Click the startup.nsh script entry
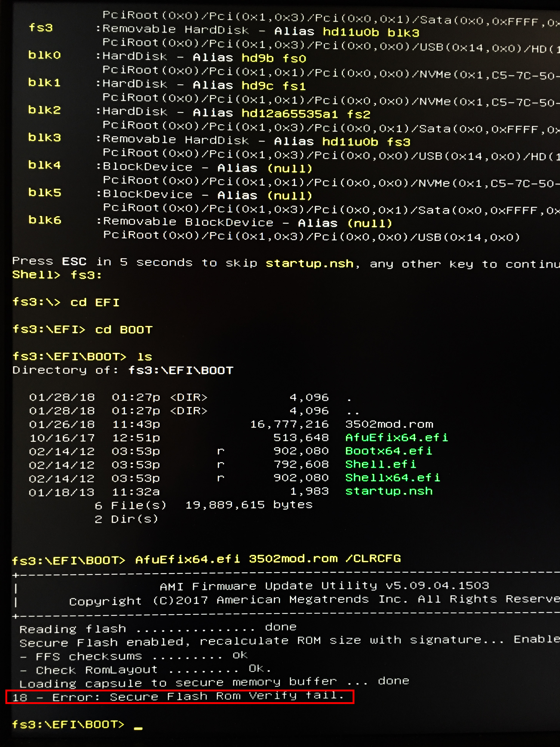 pos(389,491)
